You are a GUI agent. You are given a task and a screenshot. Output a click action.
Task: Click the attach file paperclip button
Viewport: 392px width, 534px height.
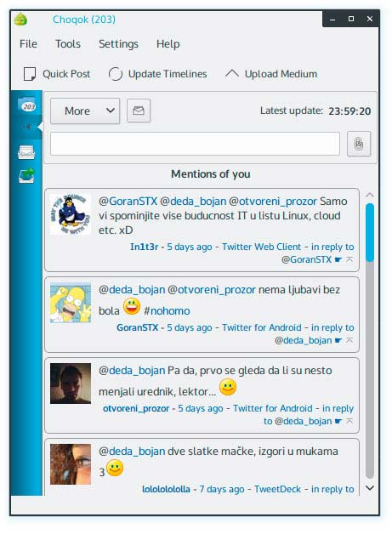tap(359, 144)
